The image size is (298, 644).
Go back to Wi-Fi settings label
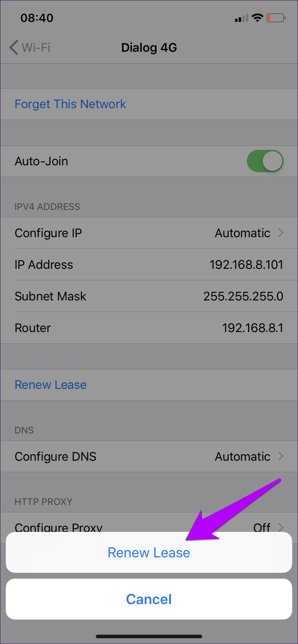tap(36, 47)
